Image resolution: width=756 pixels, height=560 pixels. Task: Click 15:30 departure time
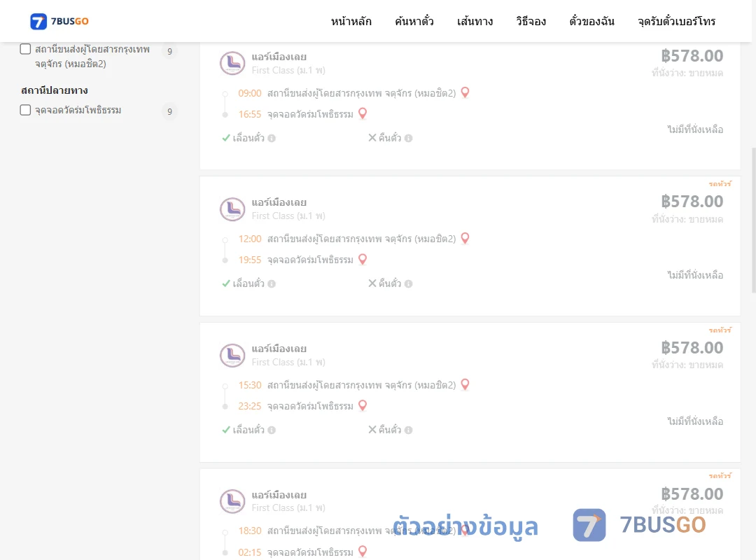[250, 386]
